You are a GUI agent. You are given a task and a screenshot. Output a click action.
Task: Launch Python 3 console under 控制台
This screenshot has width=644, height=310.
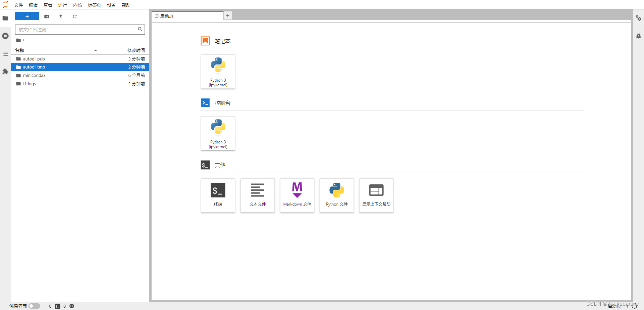pyautogui.click(x=218, y=133)
